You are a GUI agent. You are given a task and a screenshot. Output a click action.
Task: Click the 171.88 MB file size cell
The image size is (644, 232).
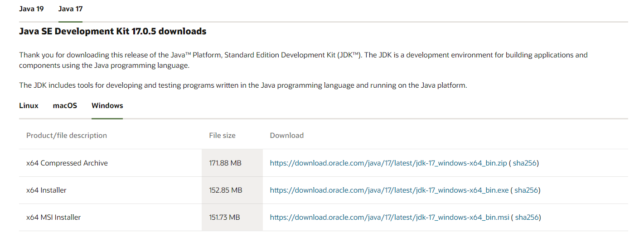(x=232, y=163)
